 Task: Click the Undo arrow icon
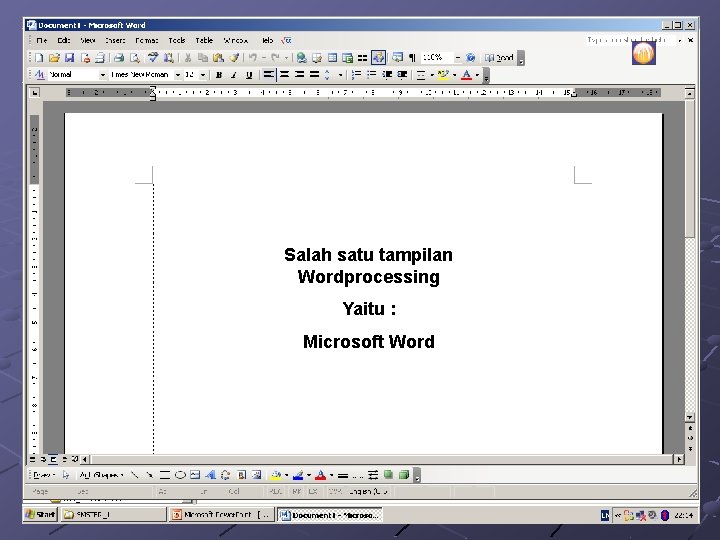[x=253, y=58]
